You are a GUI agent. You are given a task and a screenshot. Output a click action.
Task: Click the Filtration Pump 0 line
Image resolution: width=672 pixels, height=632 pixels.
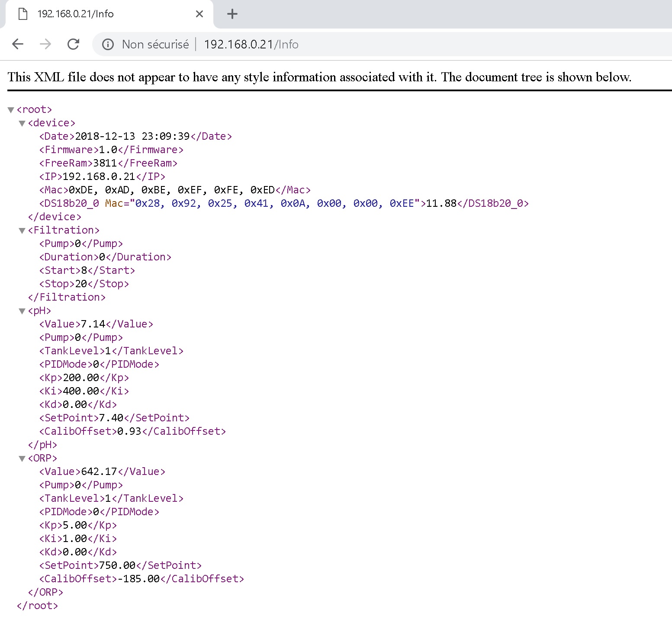pyautogui.click(x=81, y=244)
